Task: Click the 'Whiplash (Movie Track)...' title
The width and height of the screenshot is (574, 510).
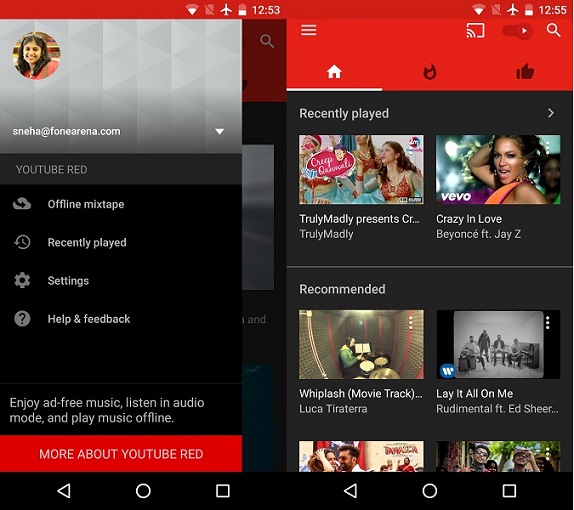Action: 361,394
